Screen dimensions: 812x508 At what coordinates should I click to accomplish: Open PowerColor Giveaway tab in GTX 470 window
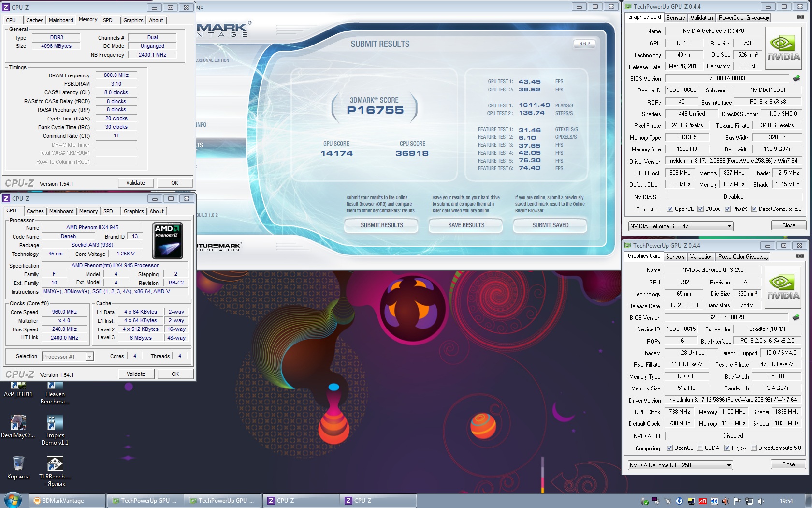(x=744, y=18)
